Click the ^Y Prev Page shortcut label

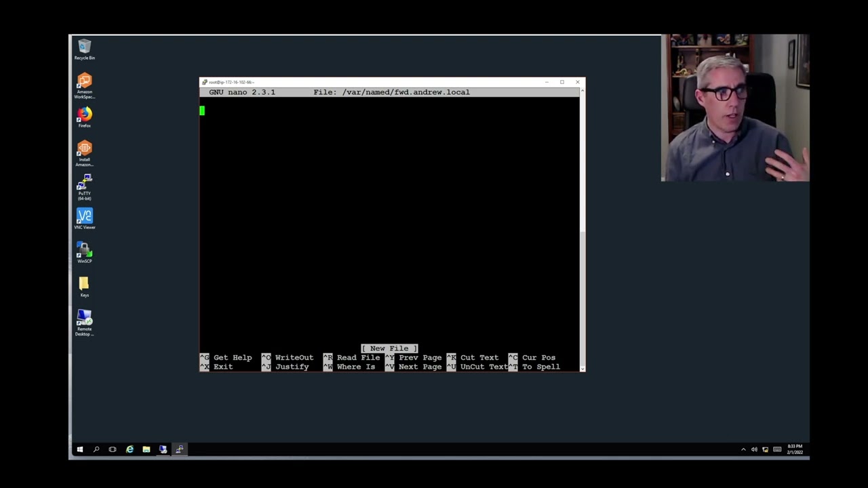click(x=413, y=358)
